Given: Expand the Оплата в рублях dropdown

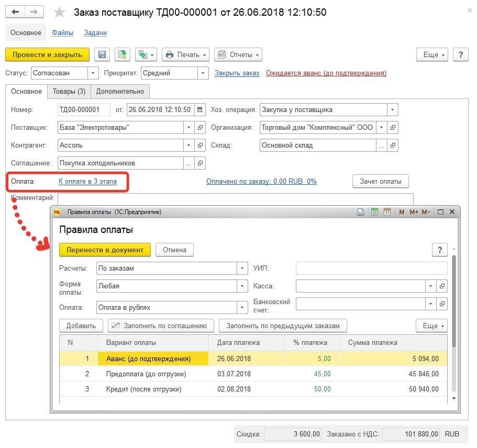Looking at the screenshot, I should coord(242,307).
